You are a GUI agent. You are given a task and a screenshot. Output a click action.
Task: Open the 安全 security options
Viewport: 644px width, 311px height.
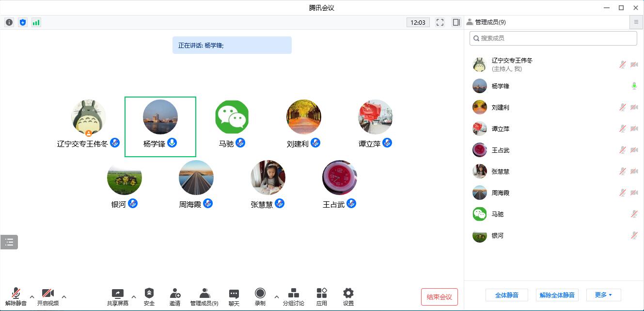click(149, 297)
